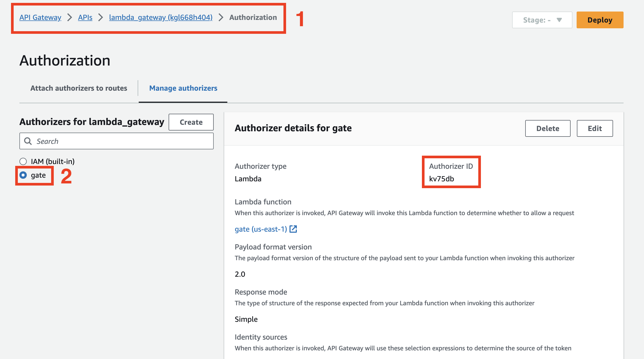Click the Delete authorizer button
The height and width of the screenshot is (359, 644).
548,128
